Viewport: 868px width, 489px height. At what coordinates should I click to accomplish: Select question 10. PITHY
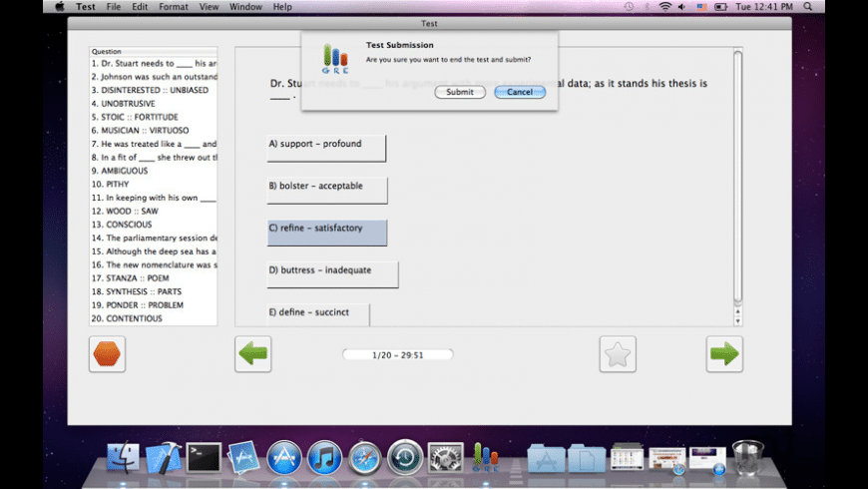(154, 184)
